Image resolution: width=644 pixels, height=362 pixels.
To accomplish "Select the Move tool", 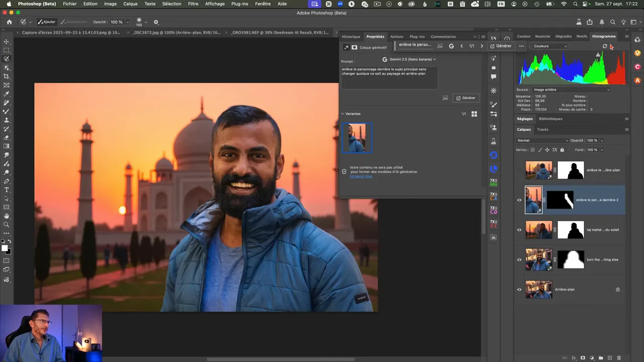I will (7, 42).
